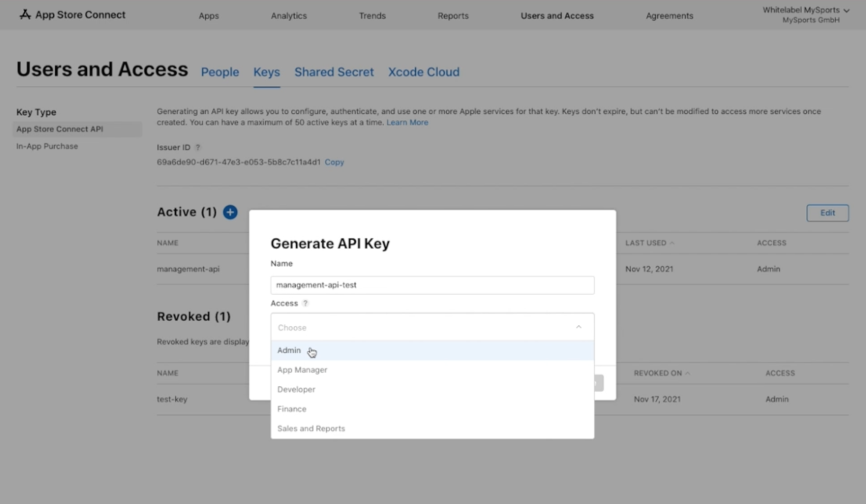The height and width of the screenshot is (504, 866).
Task: Click the LAST USED column header
Action: pyautogui.click(x=646, y=243)
